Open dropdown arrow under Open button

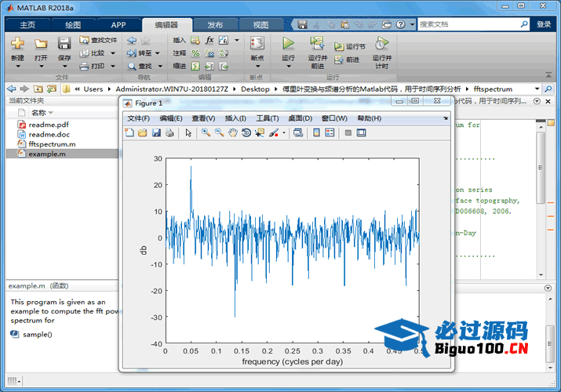[41, 67]
